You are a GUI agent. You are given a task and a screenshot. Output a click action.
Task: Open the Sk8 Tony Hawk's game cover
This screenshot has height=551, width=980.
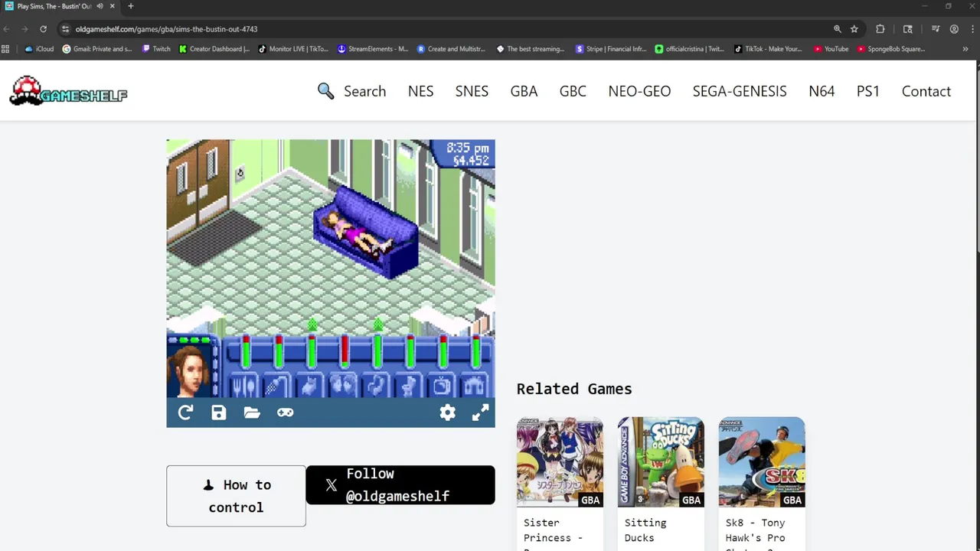click(x=762, y=461)
